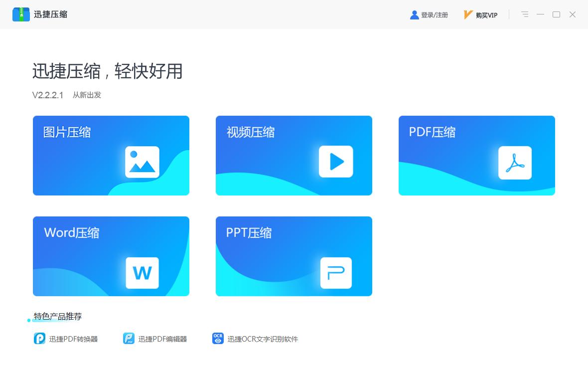
Task: Select the 迅捷OCR文字识别软件 icon
Action: tap(218, 338)
